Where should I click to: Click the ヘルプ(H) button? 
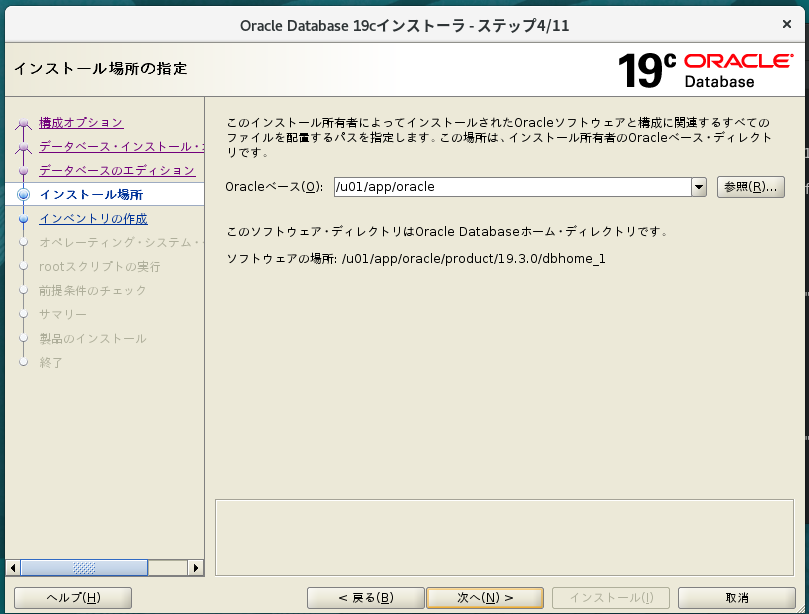click(x=73, y=597)
